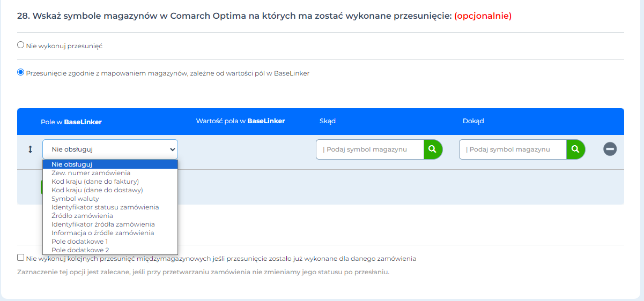This screenshot has width=644, height=301.
Task: Click the search icon beside Skąd warehouse field
Action: coord(433,149)
